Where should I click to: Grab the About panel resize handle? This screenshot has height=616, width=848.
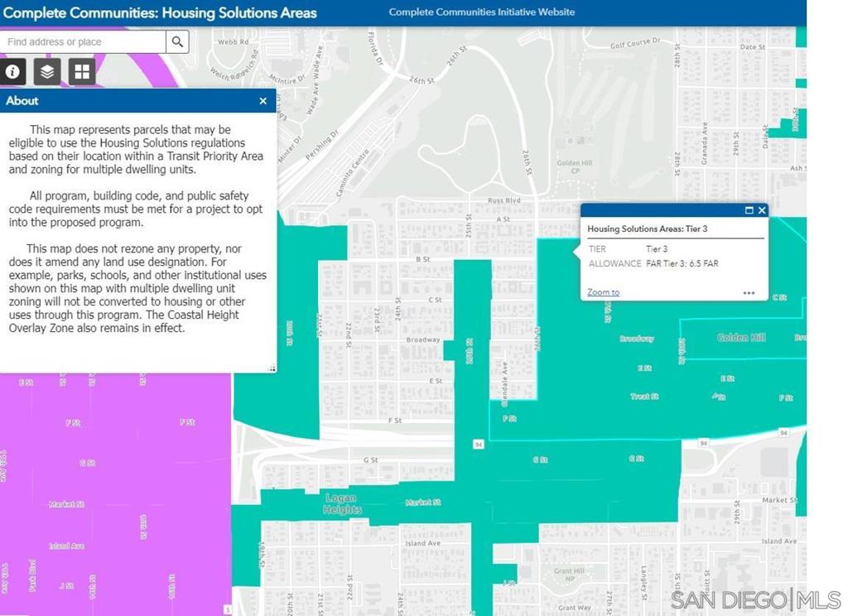pyautogui.click(x=271, y=368)
